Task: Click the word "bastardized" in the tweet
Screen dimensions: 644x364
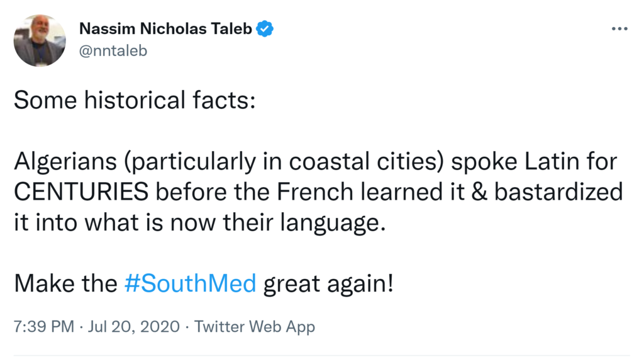Action: point(558,192)
